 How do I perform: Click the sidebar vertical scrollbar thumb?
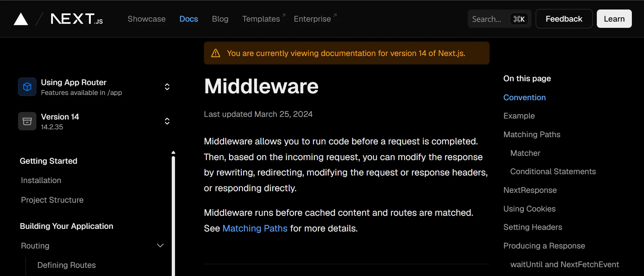173,216
